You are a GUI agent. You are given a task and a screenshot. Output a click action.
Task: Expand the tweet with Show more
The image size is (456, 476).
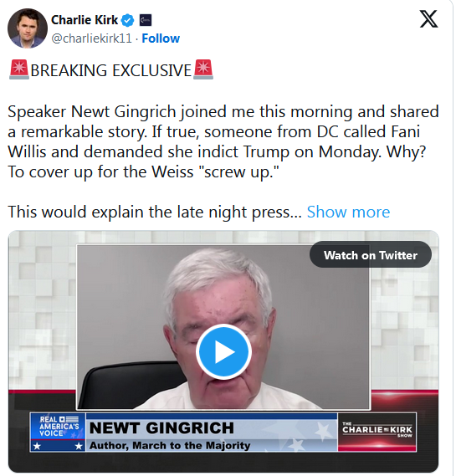coord(348,212)
